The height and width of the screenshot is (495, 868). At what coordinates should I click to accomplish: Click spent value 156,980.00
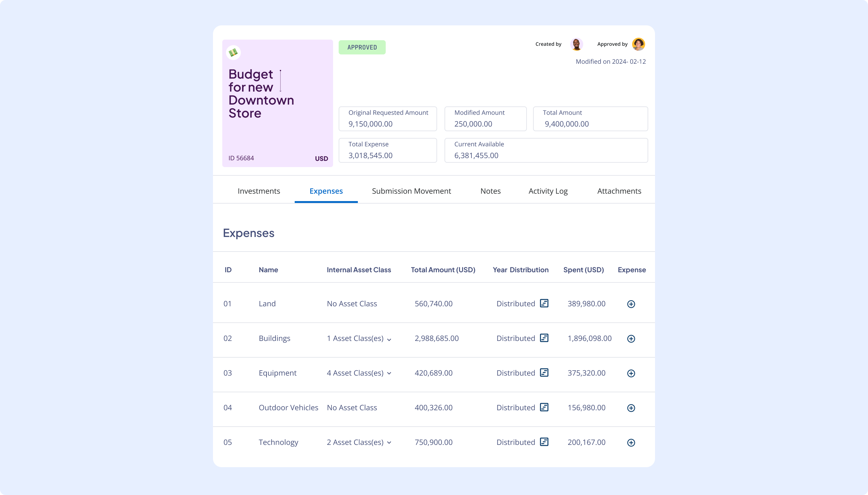(x=586, y=408)
